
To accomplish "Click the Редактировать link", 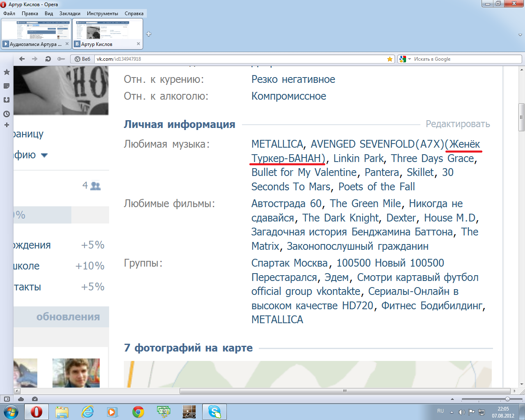I will point(458,124).
